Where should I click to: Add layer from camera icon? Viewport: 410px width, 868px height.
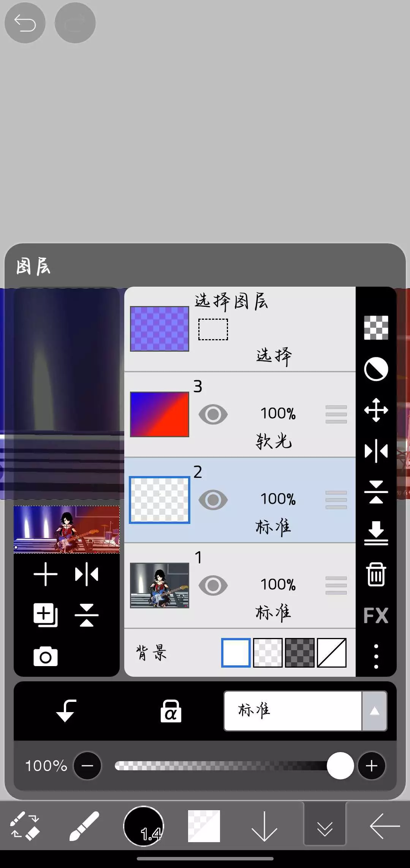(x=46, y=657)
